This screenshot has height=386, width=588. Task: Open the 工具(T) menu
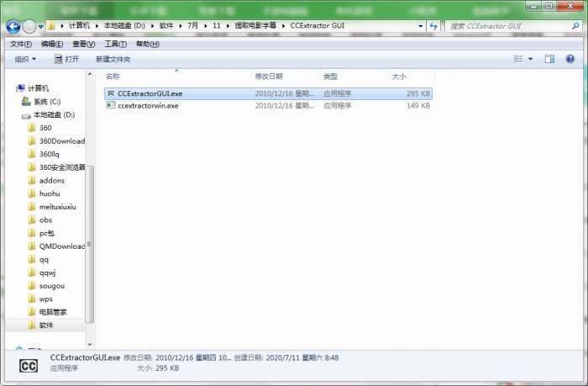116,44
